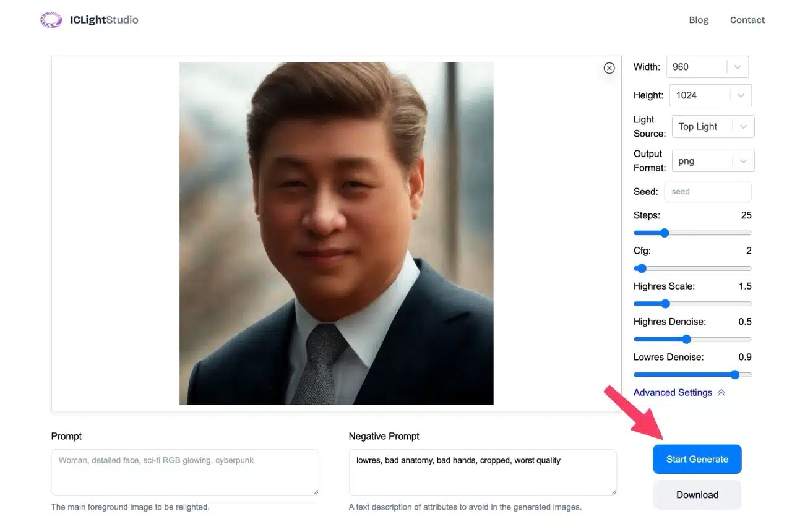Click the Download button

click(697, 495)
